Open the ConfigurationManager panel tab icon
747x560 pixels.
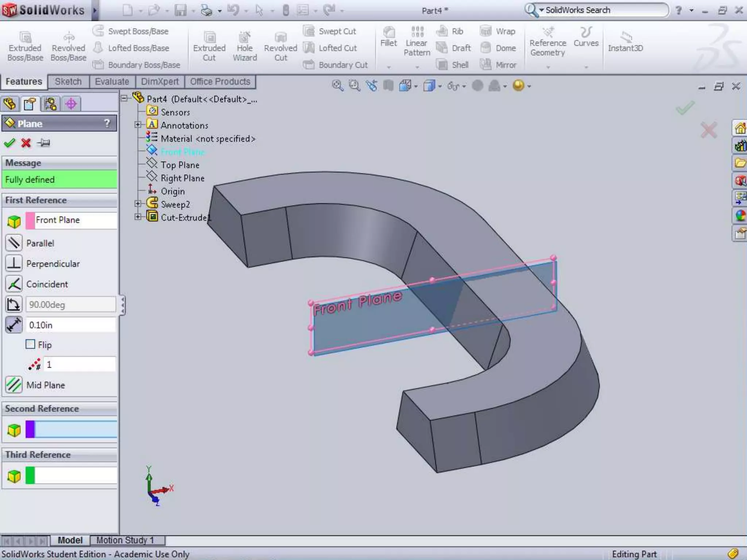(x=50, y=104)
